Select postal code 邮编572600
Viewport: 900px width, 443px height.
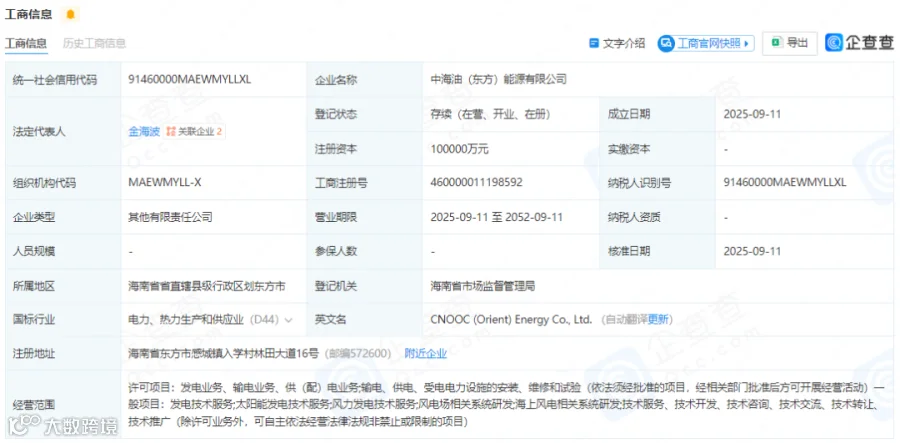[358, 353]
